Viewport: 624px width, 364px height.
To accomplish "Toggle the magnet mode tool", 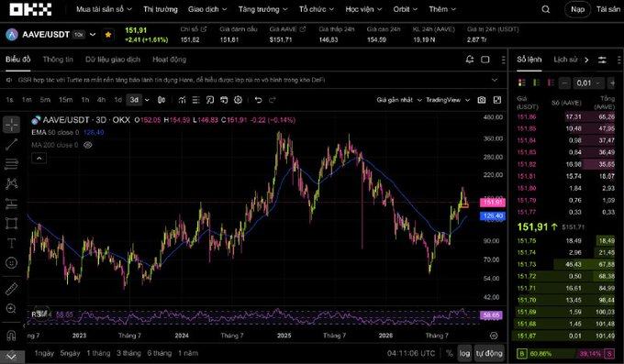I will pos(12,336).
